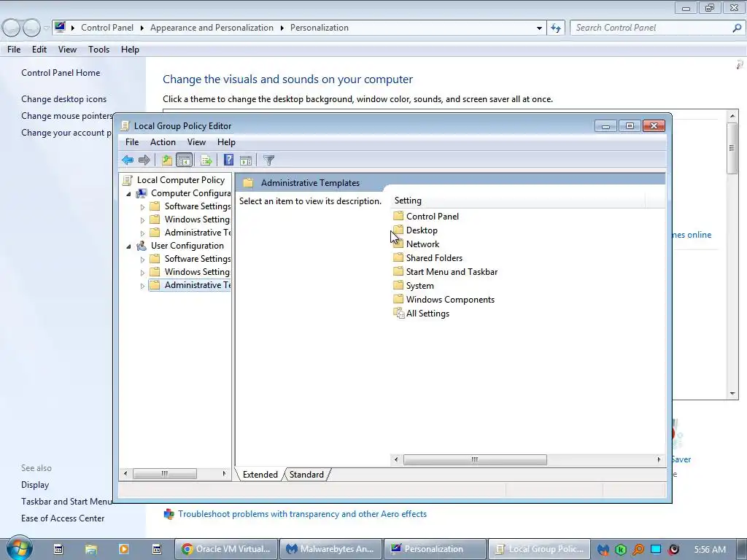Select the User Configuration tree item
Image resolution: width=747 pixels, height=560 pixels.
(187, 246)
